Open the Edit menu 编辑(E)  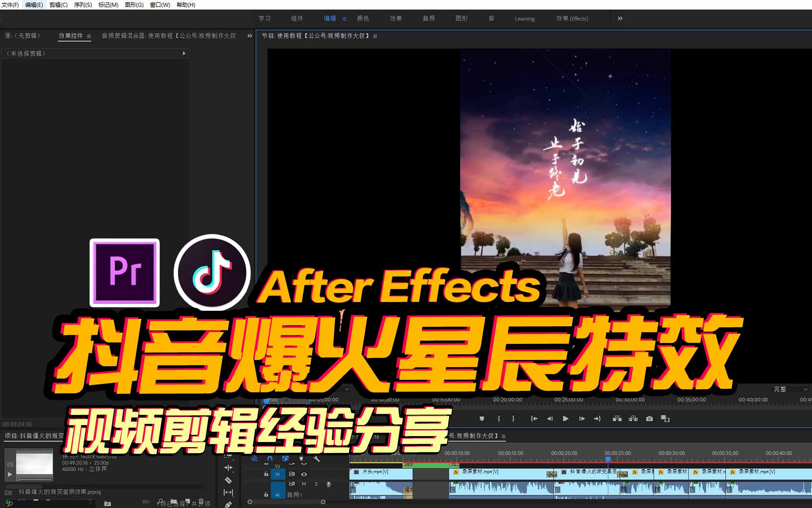(x=34, y=5)
